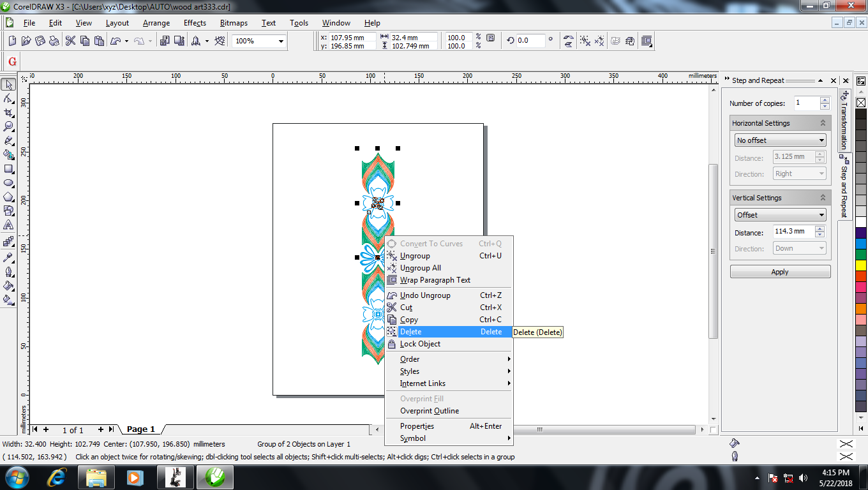Open the Undo history dropdown arrow

click(x=126, y=41)
